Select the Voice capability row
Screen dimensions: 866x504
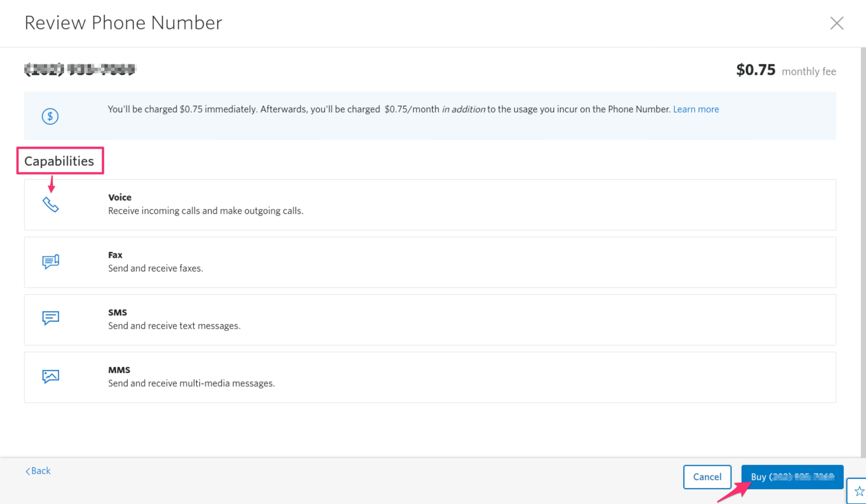(430, 205)
